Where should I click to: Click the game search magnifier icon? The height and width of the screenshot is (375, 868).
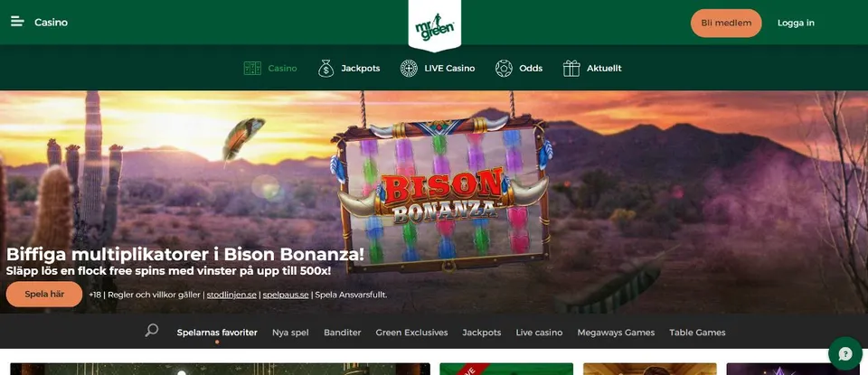tap(152, 331)
